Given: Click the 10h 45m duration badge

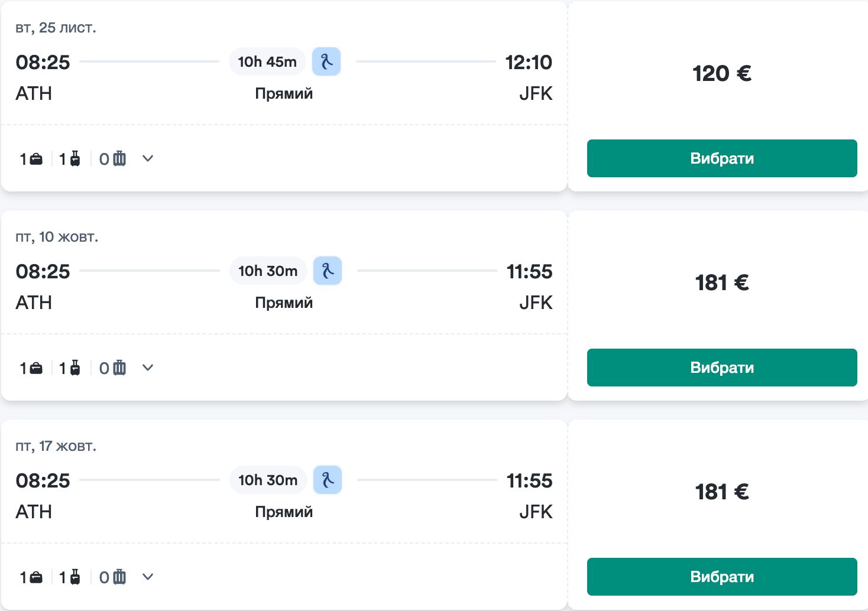Looking at the screenshot, I should click(267, 61).
